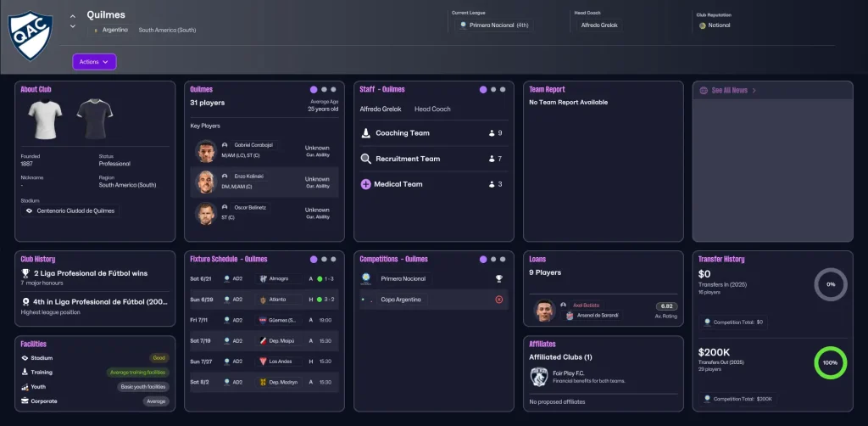Click the 6.82 average rating badge
The image size is (868, 426).
point(666,306)
